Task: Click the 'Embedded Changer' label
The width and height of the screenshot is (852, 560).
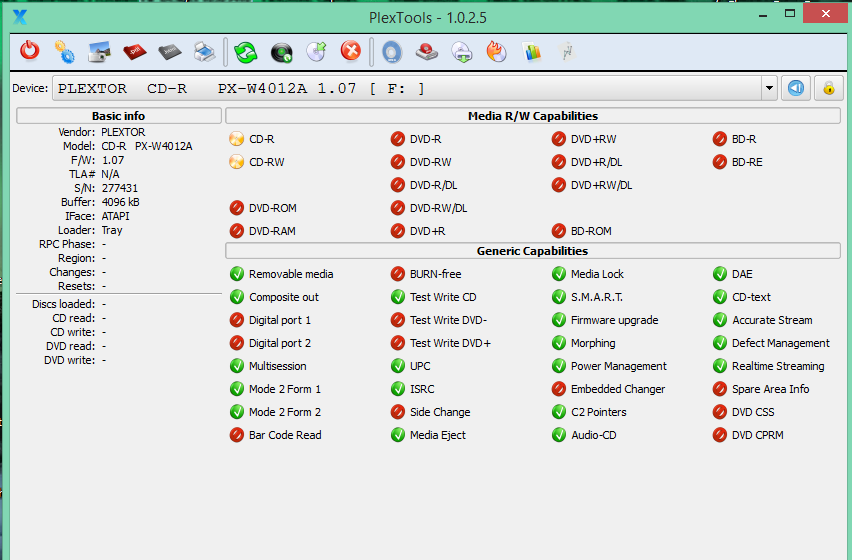Action: point(618,389)
